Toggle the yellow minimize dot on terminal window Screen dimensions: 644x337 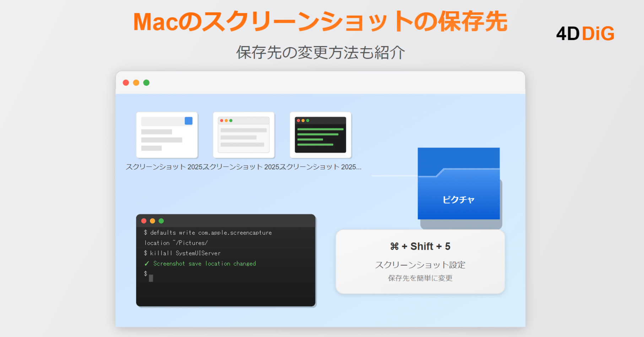point(152,221)
